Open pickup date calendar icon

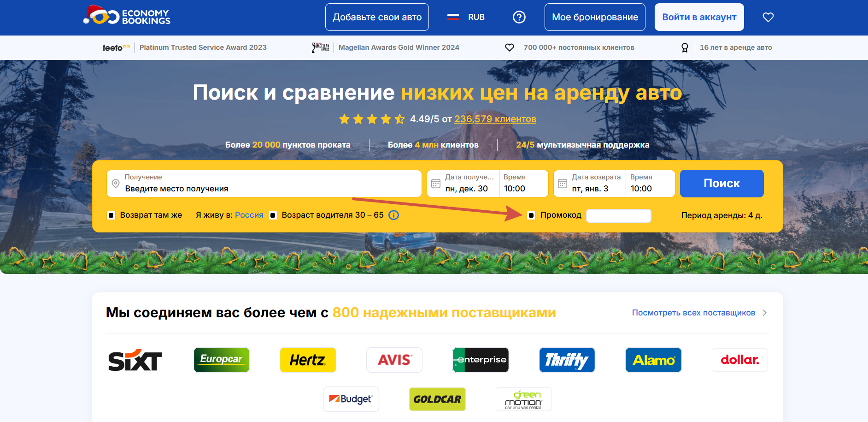click(436, 184)
